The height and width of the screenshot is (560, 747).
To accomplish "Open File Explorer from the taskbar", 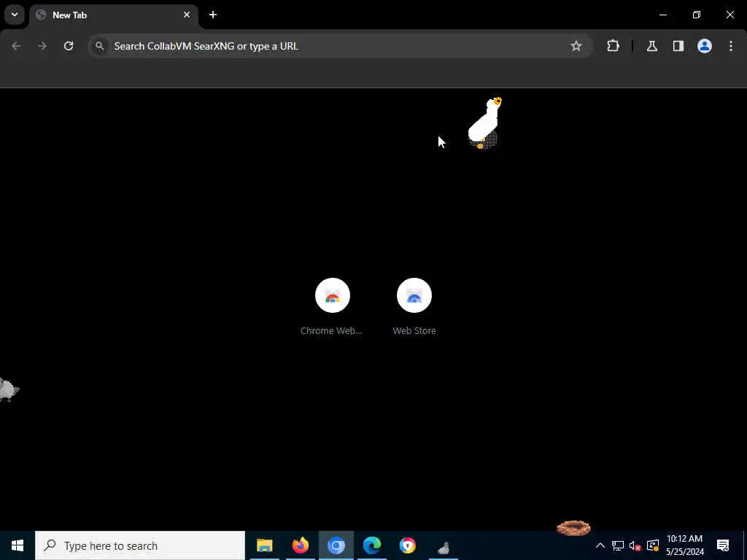I will pyautogui.click(x=264, y=545).
